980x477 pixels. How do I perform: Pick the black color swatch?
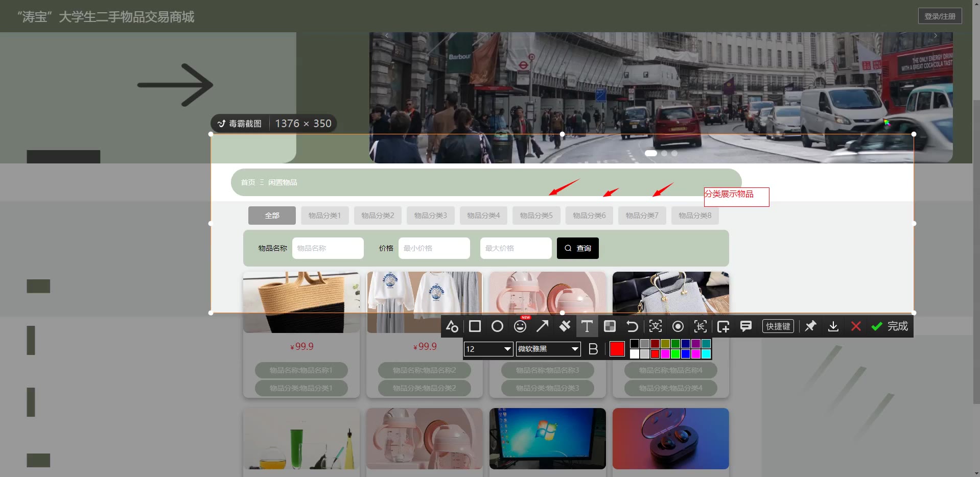coord(635,344)
